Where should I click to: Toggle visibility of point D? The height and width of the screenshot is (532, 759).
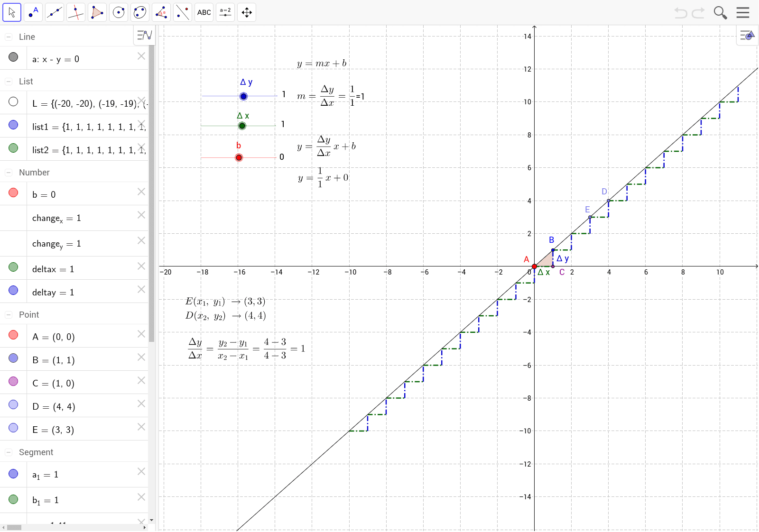point(13,404)
